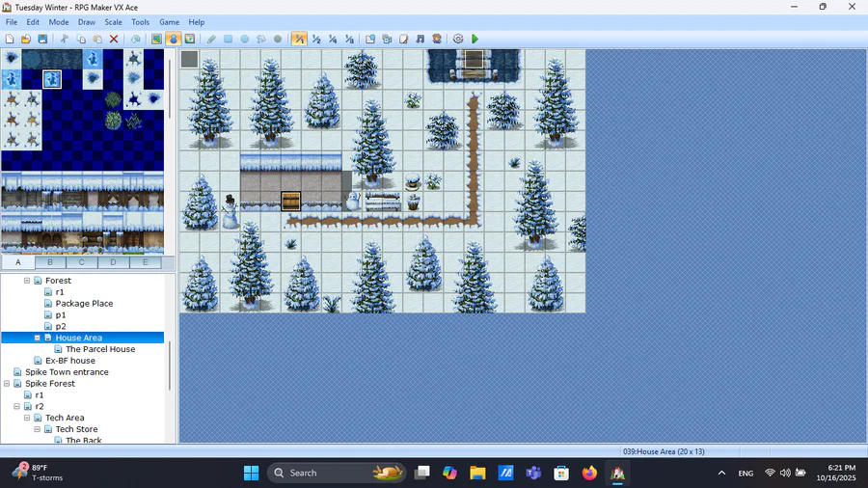Open the Mode menu
The height and width of the screenshot is (488, 868).
59,22
